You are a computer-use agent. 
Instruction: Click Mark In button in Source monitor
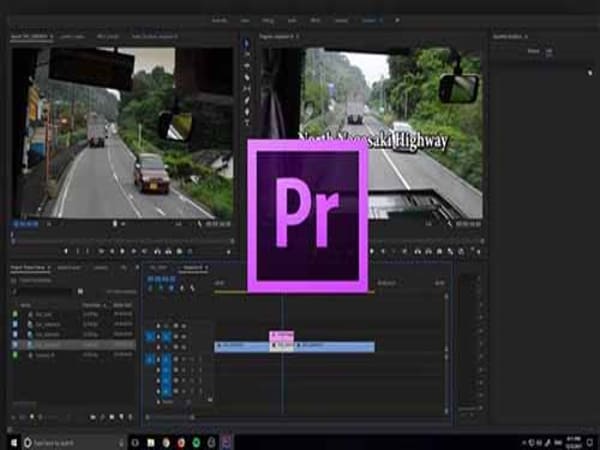coord(77,251)
